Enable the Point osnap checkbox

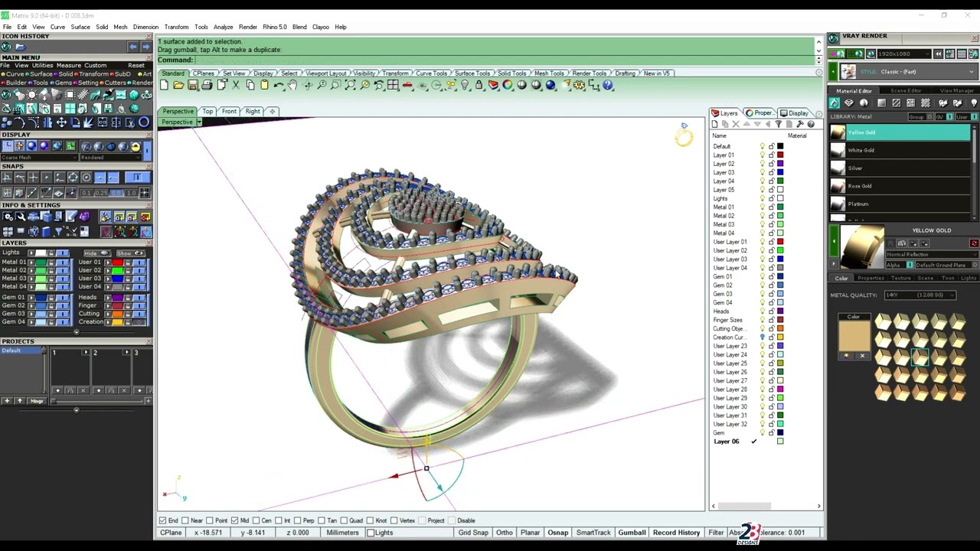point(210,520)
